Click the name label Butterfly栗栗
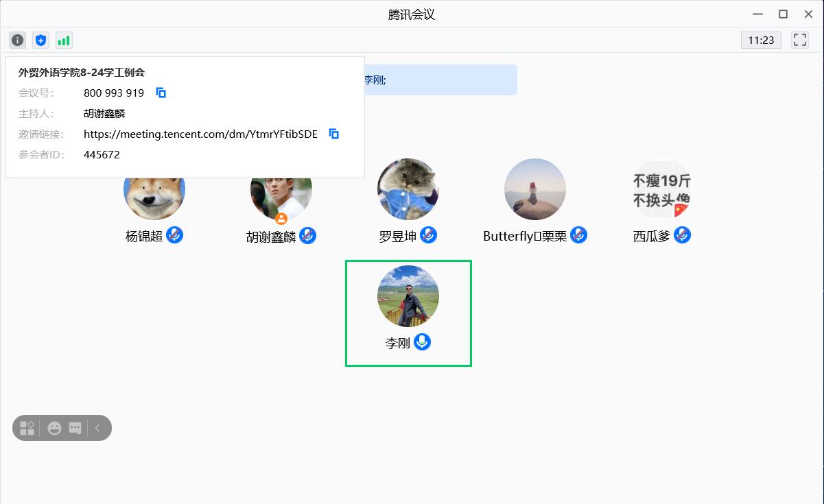This screenshot has width=824, height=504. [525, 237]
